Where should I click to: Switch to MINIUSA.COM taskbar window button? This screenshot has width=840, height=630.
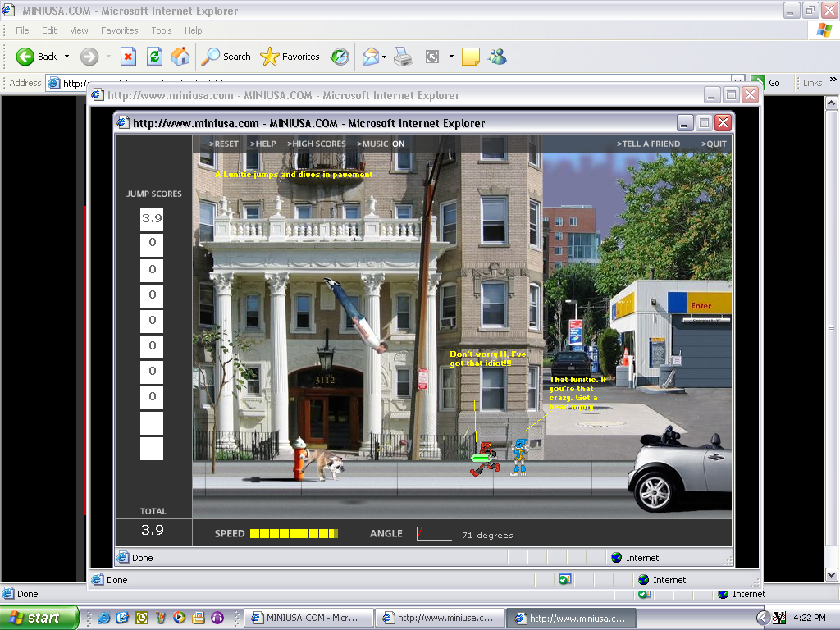(309, 618)
